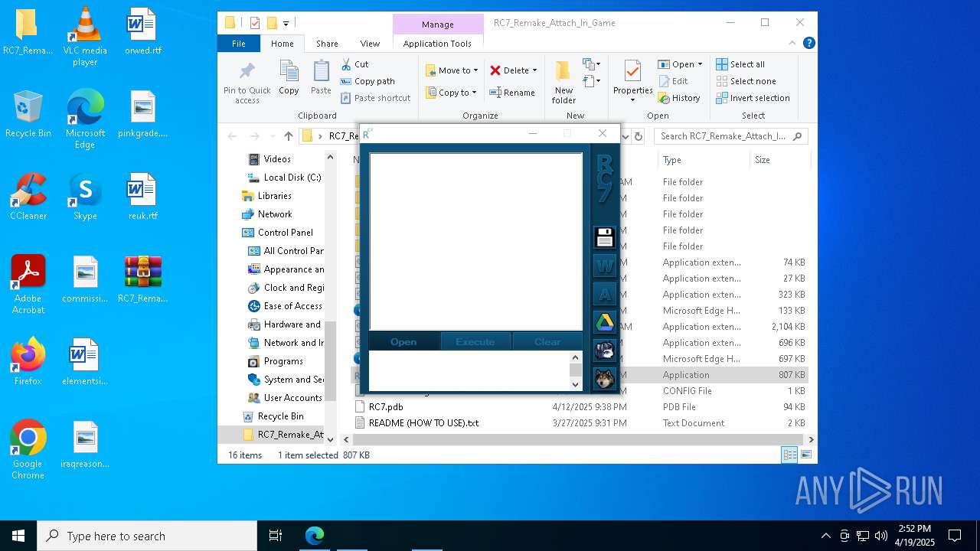The width and height of the screenshot is (980, 551).
Task: Sort by the Size column header
Action: [780, 160]
